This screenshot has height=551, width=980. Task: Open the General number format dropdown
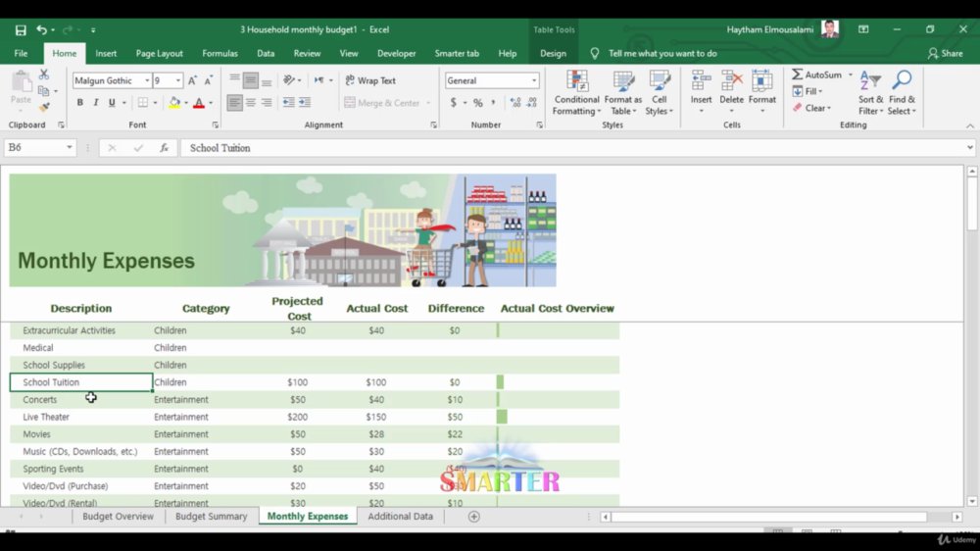pos(534,80)
